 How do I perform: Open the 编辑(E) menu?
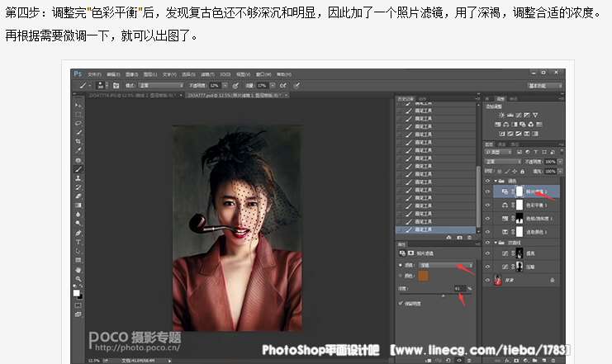(x=114, y=74)
